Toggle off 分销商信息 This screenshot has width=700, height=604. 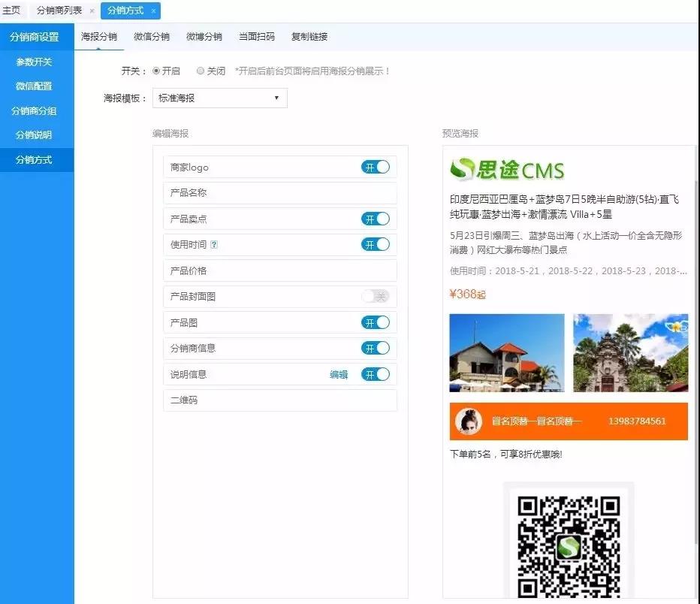(x=375, y=348)
